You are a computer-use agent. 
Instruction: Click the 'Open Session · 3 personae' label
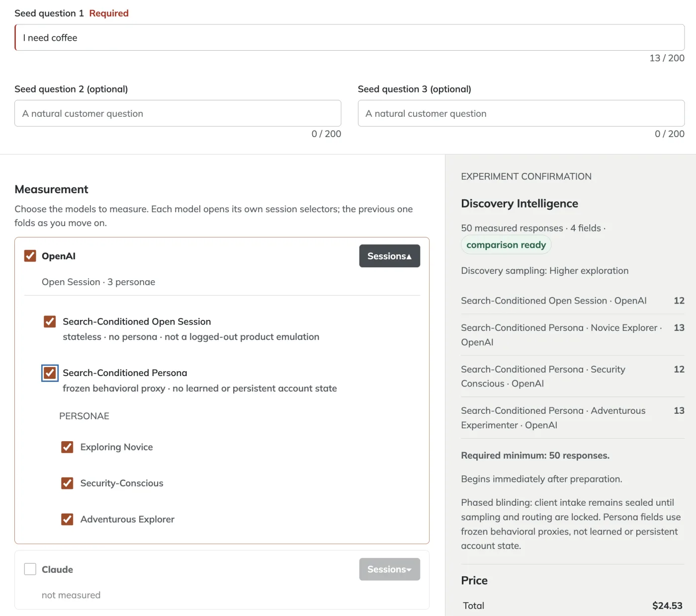coord(98,282)
